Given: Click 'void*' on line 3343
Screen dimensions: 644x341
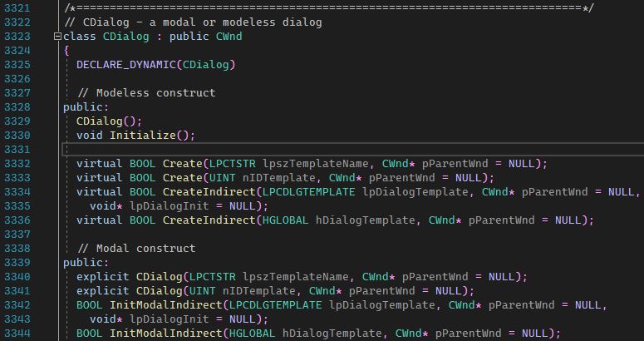Looking at the screenshot, I should click(106, 319).
